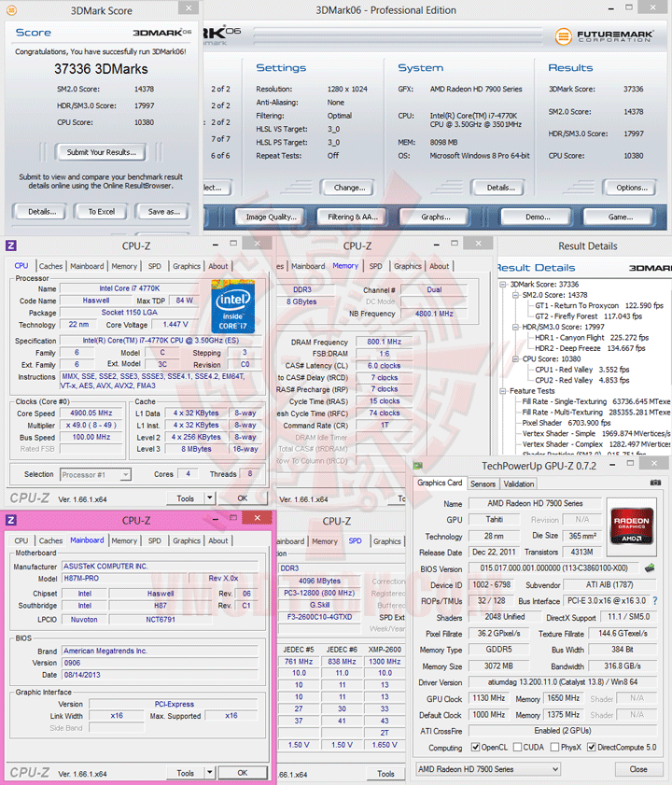Click the Submit Your Results button
This screenshot has width=672, height=785.
point(101,152)
